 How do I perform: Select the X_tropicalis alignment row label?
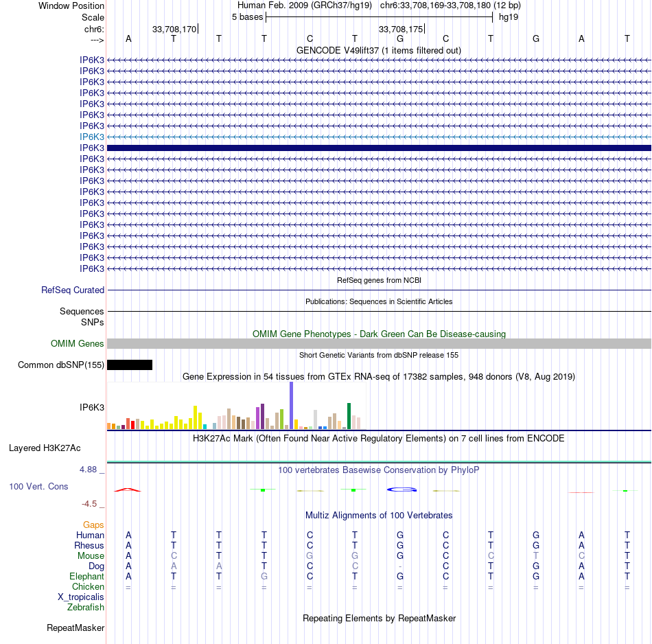point(81,597)
